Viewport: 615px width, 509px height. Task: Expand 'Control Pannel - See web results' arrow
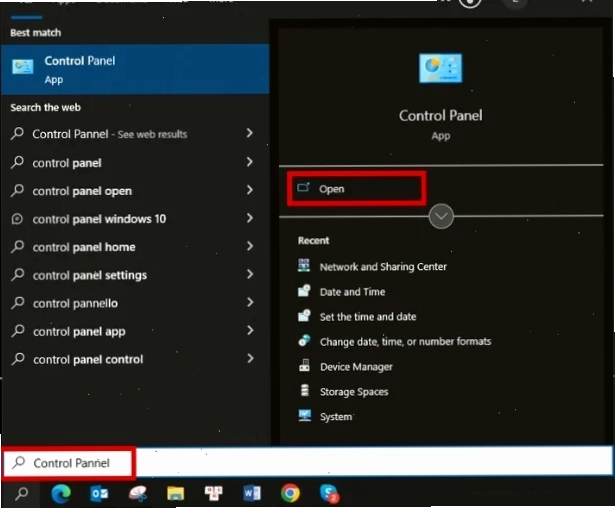click(x=250, y=133)
